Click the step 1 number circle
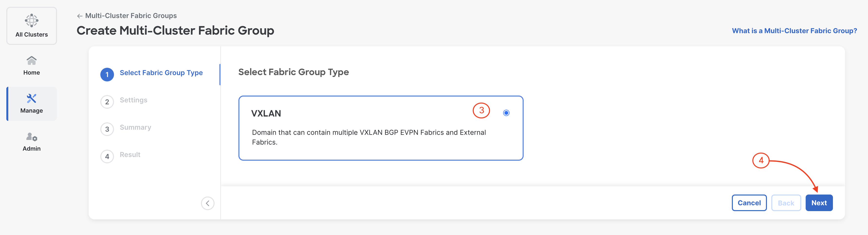Viewport: 868px width, 235px height. pos(107,75)
